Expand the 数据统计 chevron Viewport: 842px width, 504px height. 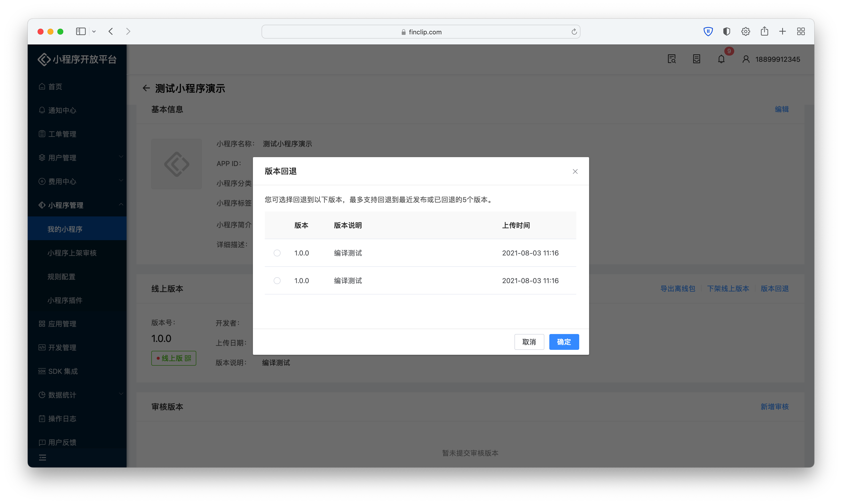121,394
